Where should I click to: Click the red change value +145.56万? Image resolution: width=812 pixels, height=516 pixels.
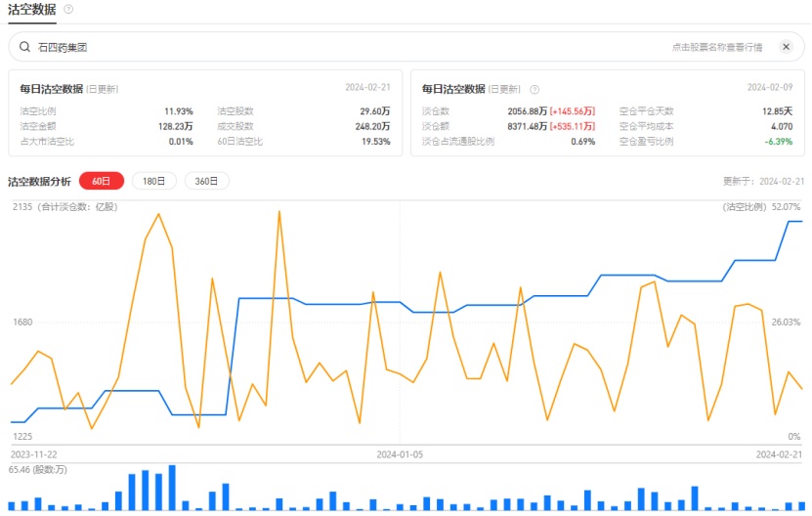coord(573,111)
